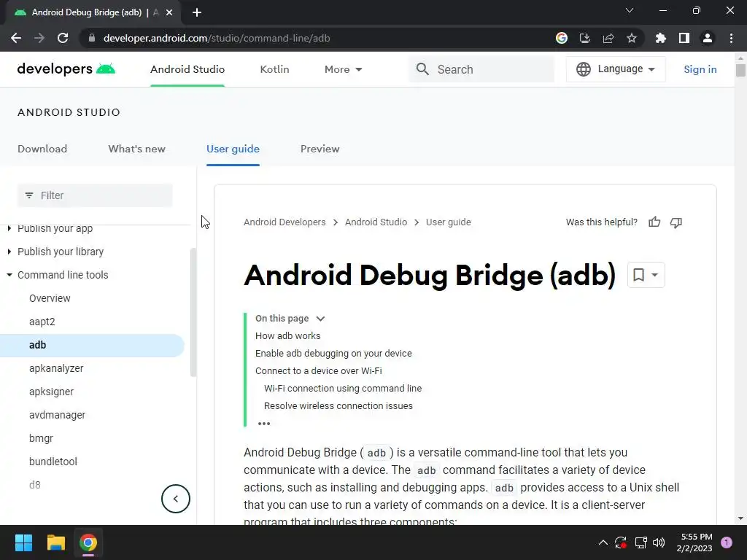Screen dimensions: 747x560
Task: Select the User guide tab
Action: coord(233,149)
